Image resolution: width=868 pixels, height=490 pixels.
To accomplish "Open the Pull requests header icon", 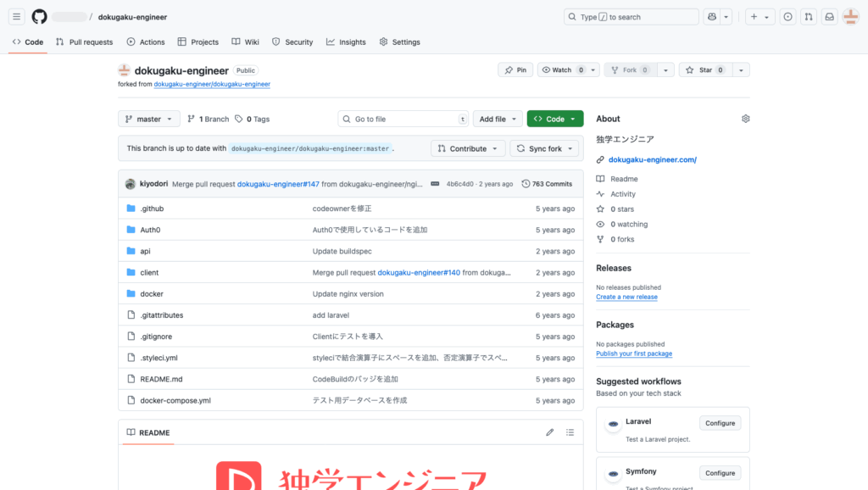I will [x=809, y=17].
